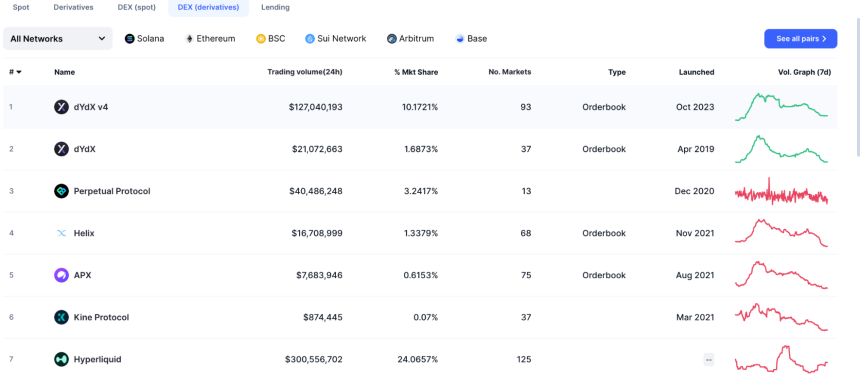View Kine Protocol volume graph
860x378 pixels.
pyautogui.click(x=782, y=317)
